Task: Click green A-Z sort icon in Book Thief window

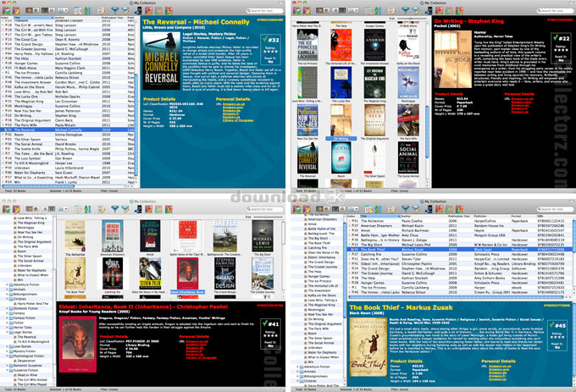Action: pos(378,209)
